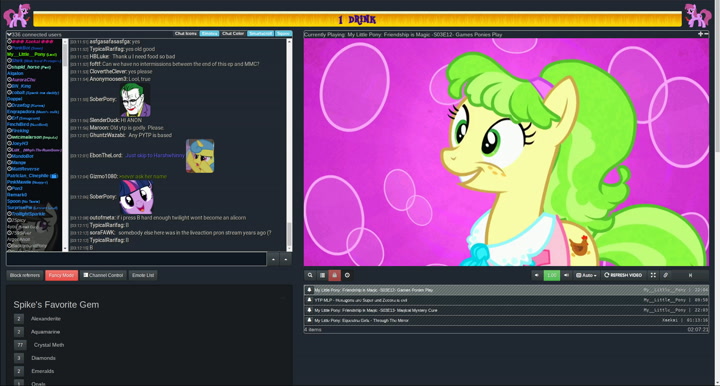Open the Chat Icons tab
The height and width of the screenshot is (386, 720).
(x=186, y=34)
